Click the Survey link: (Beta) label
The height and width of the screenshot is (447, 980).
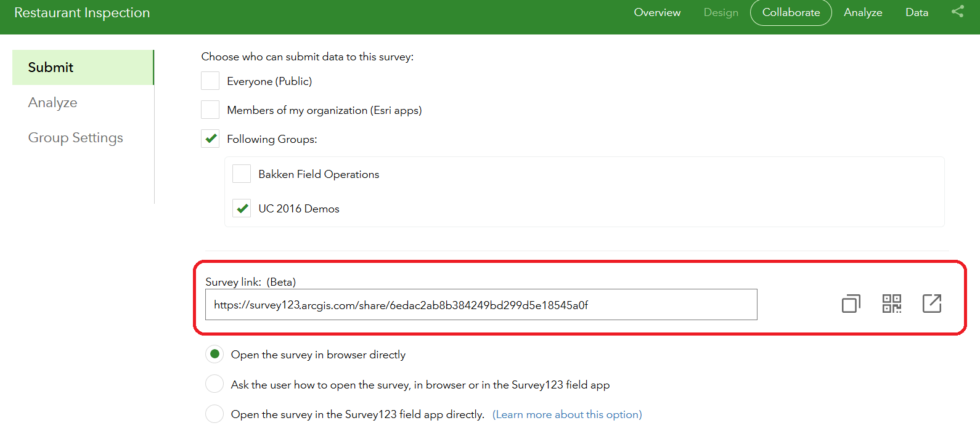tap(251, 282)
